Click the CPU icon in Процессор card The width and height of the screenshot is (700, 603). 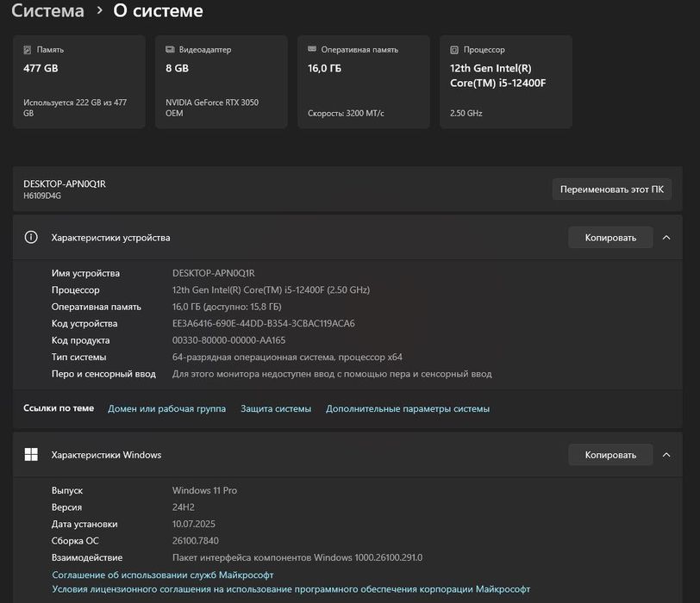(x=454, y=50)
